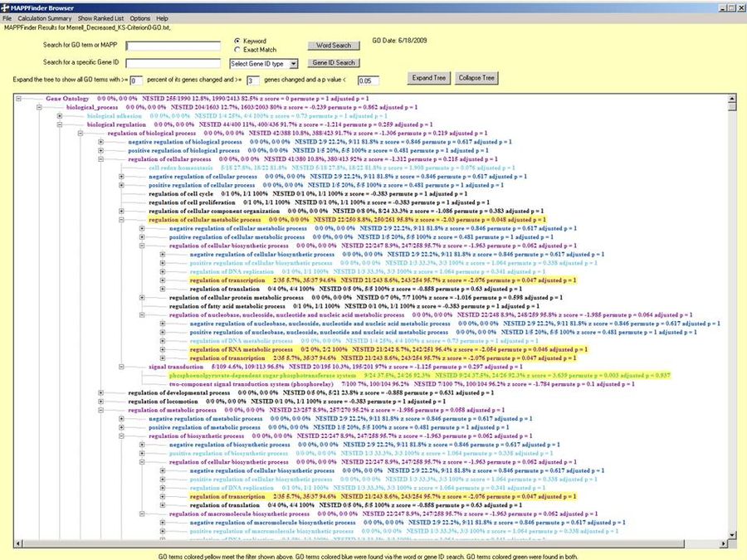The image size is (747, 560).
Task: Expand the biological adhesion node
Action: [60, 115]
